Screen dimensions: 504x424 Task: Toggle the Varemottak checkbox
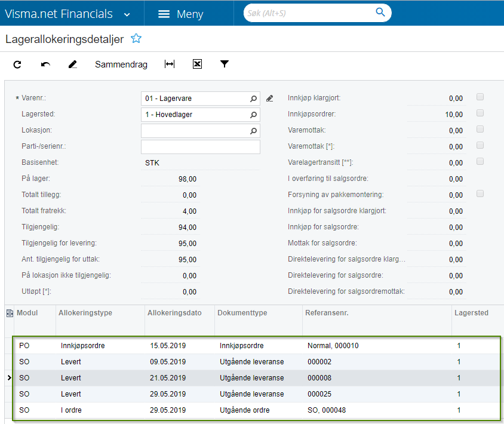pos(480,129)
